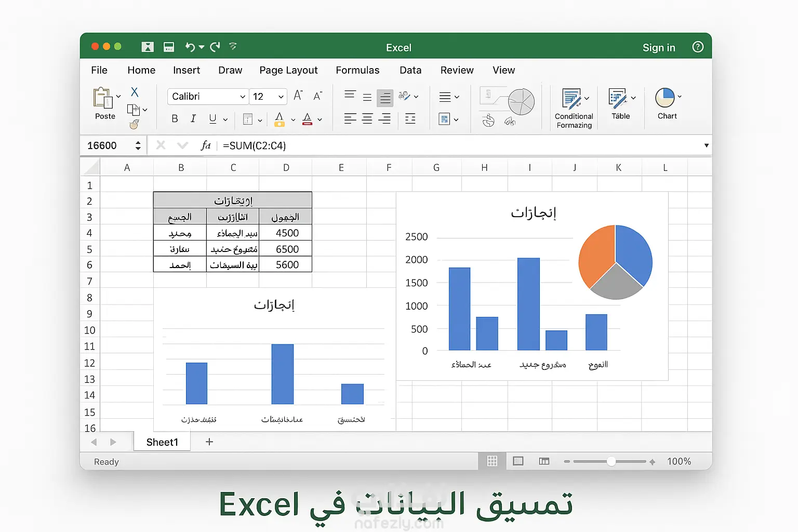The height and width of the screenshot is (532, 798).
Task: Click the Name Box showing 16600
Action: (113, 145)
